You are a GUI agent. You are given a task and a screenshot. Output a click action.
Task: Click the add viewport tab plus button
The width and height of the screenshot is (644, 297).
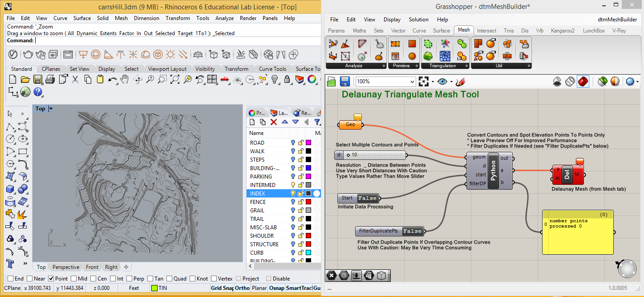coord(126,267)
